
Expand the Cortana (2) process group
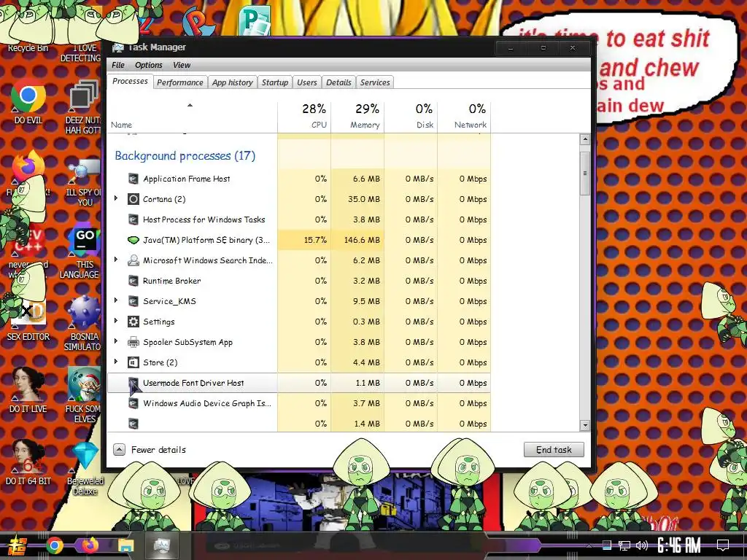116,198
